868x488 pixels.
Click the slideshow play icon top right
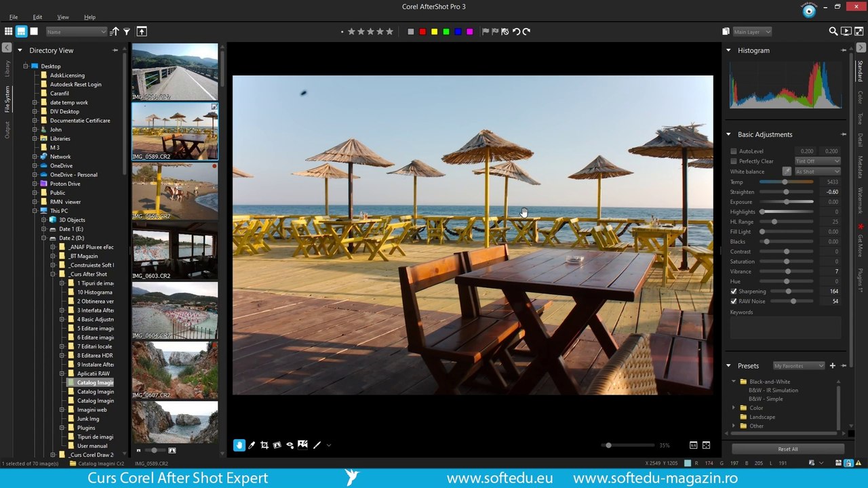[x=846, y=31]
